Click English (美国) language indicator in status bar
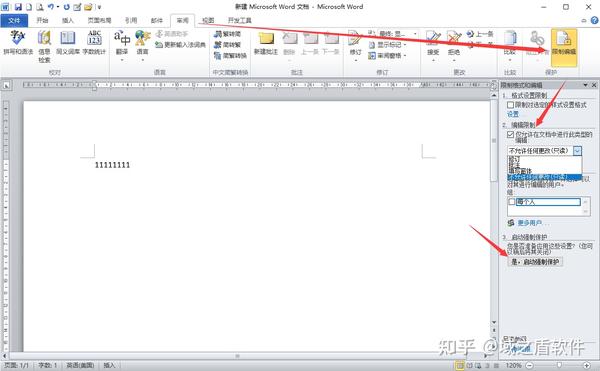Image resolution: width=600 pixels, height=371 pixels. coord(80,366)
